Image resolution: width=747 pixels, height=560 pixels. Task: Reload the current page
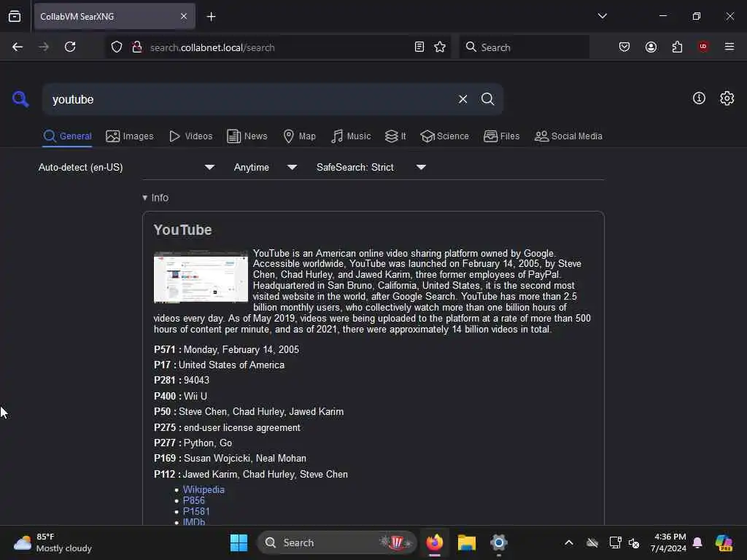coord(70,47)
